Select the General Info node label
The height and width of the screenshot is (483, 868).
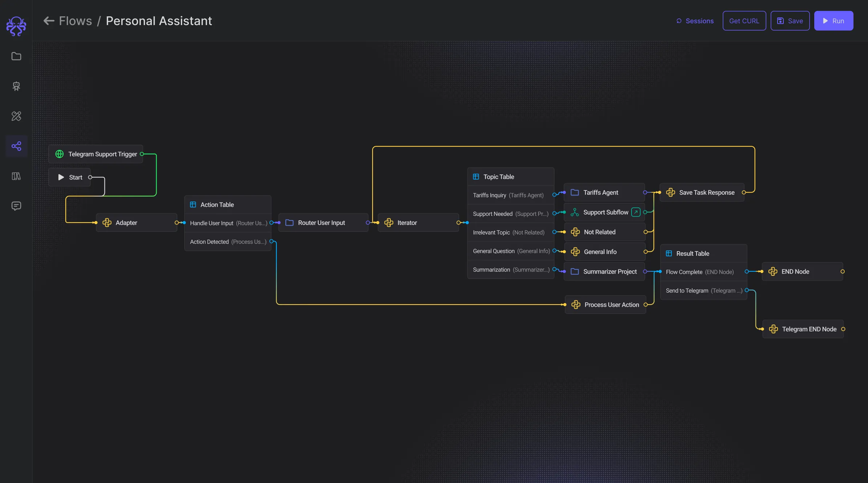click(x=600, y=252)
